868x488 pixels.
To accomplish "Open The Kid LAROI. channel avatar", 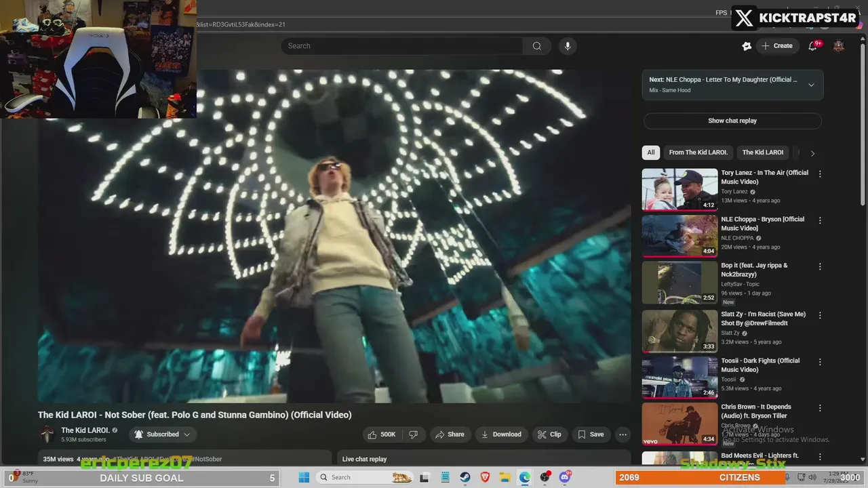I will [x=47, y=434].
